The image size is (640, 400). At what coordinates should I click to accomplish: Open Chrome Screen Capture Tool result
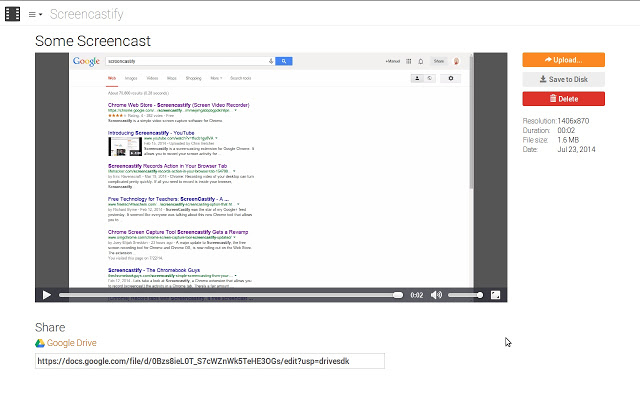178,232
